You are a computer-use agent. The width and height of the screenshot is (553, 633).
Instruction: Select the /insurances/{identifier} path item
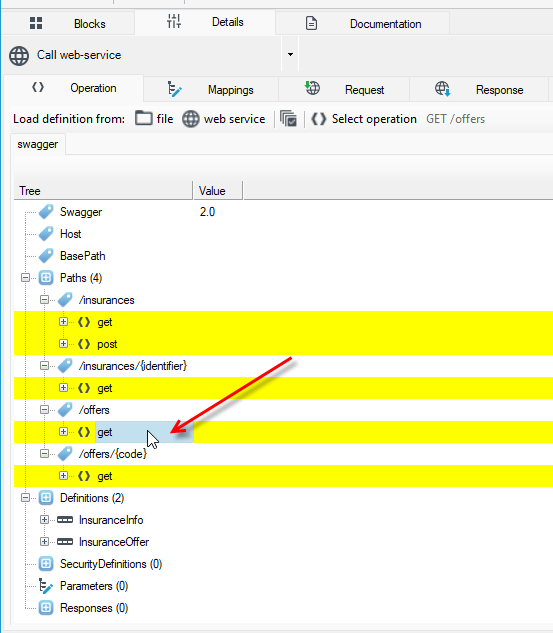(133, 366)
